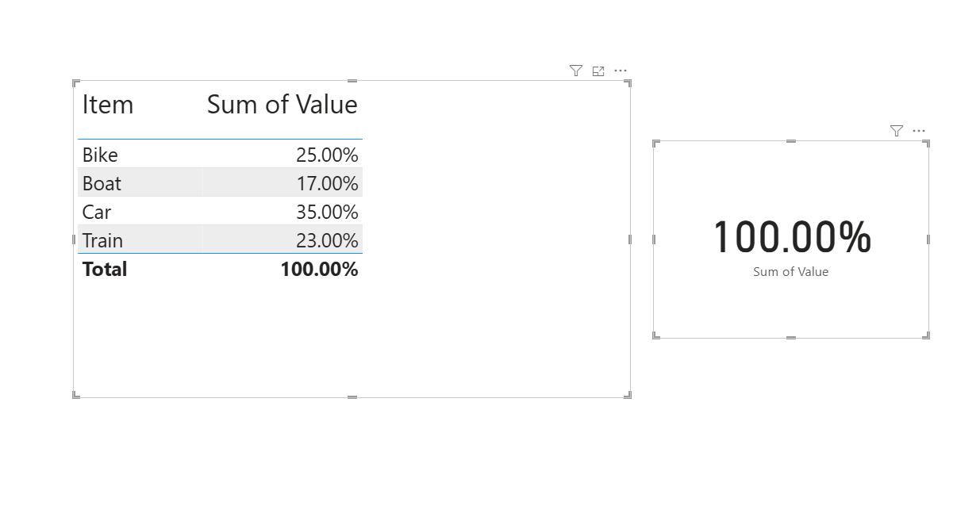
Task: Select the Train row in the table
Action: point(102,240)
